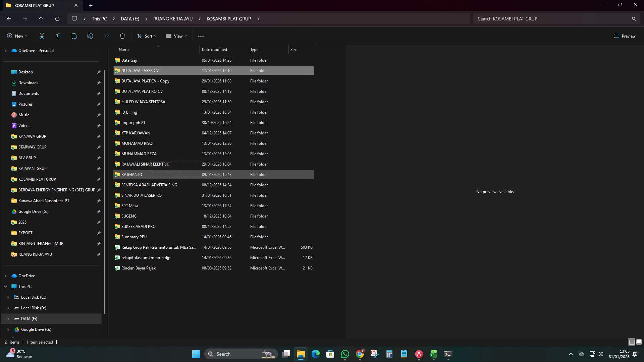
Task: Click the Share icon in the toolbar
Action: coord(106,36)
